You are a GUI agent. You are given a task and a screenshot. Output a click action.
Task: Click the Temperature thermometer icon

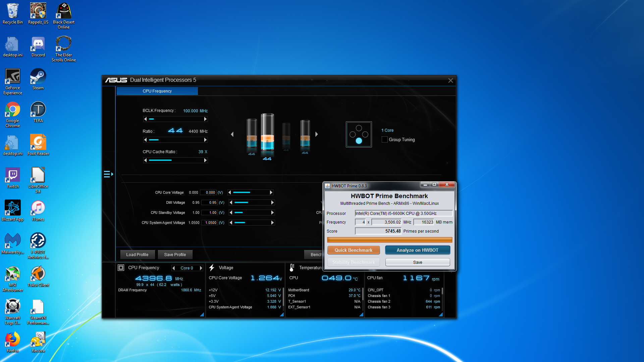[292, 268]
